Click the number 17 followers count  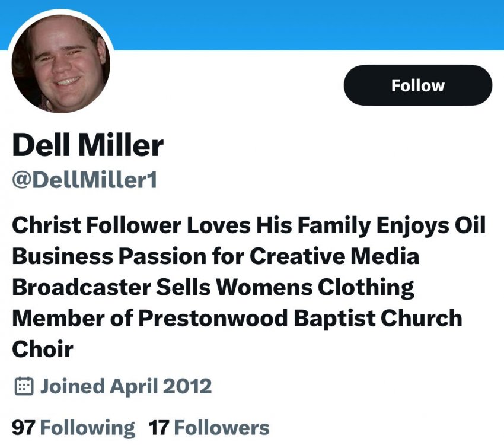[159, 427]
